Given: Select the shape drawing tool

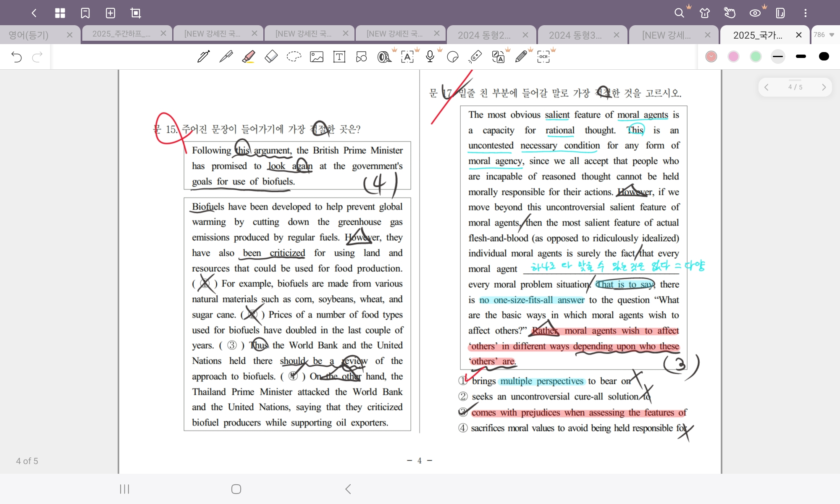Looking at the screenshot, I should pos(362,57).
